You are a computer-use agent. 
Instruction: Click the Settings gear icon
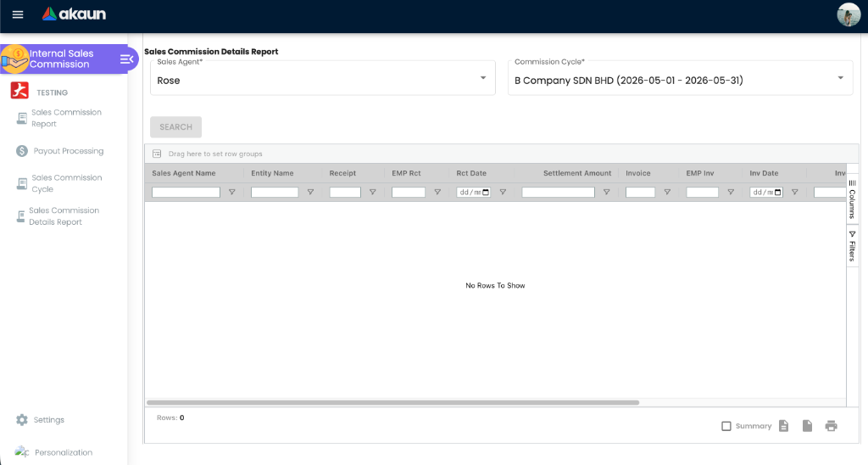[x=21, y=419]
